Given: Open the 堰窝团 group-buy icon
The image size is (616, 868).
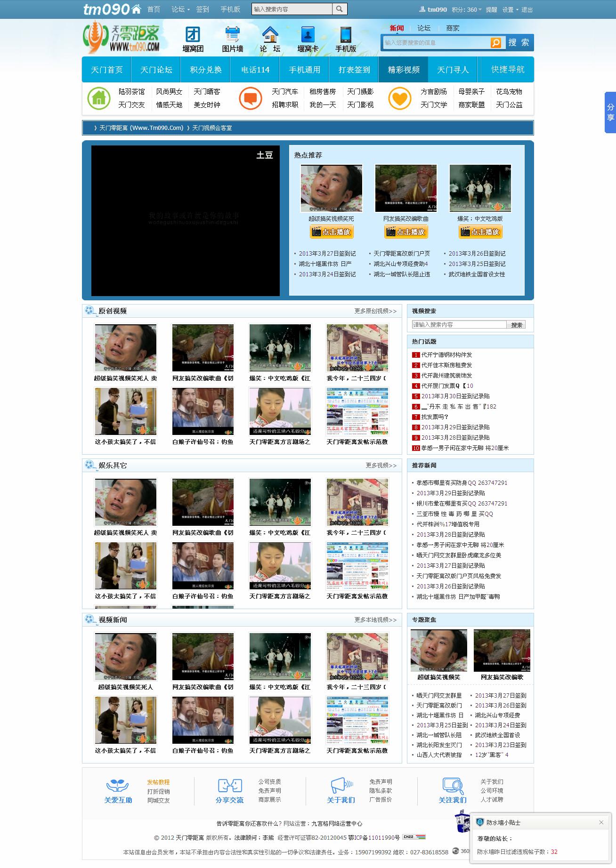Looking at the screenshot, I should [x=193, y=34].
